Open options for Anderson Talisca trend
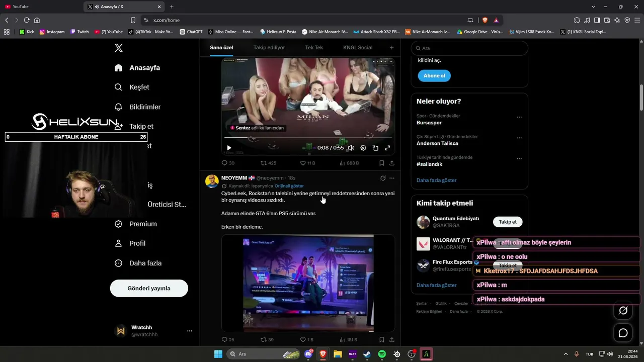Image resolution: width=644 pixels, height=362 pixels. tap(519, 138)
